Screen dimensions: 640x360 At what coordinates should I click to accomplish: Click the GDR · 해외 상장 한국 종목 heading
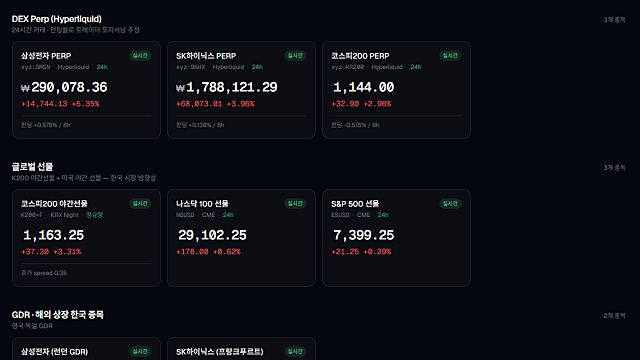tap(58, 315)
